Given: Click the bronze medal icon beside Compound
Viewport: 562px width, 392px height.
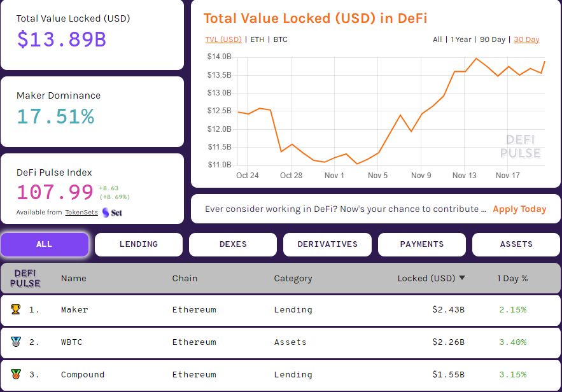Looking at the screenshot, I should point(14,374).
